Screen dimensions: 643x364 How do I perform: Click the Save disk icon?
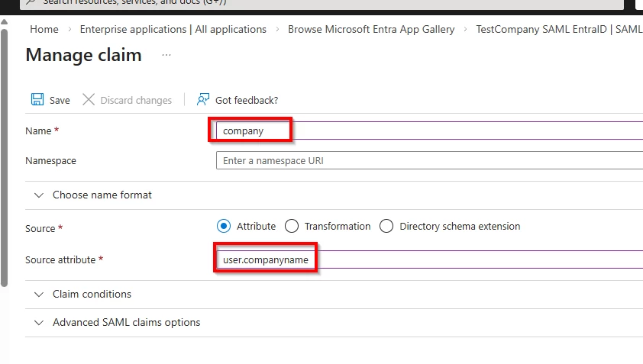37,100
